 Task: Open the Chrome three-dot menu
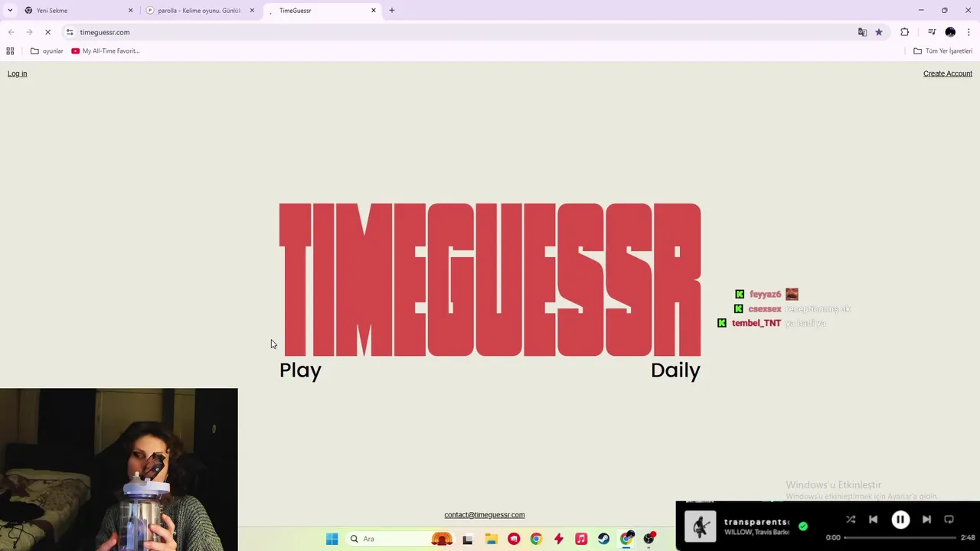tap(969, 32)
